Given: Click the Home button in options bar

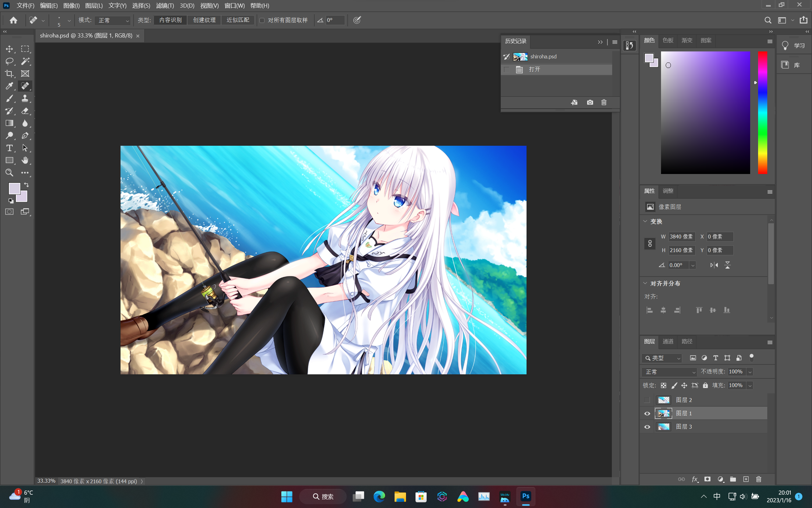Looking at the screenshot, I should (x=13, y=20).
